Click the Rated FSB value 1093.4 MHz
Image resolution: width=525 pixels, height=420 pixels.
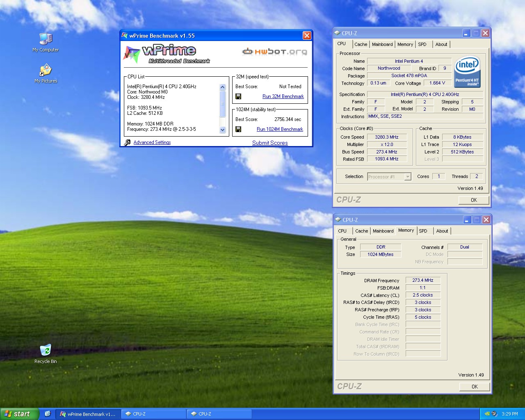[386, 159]
